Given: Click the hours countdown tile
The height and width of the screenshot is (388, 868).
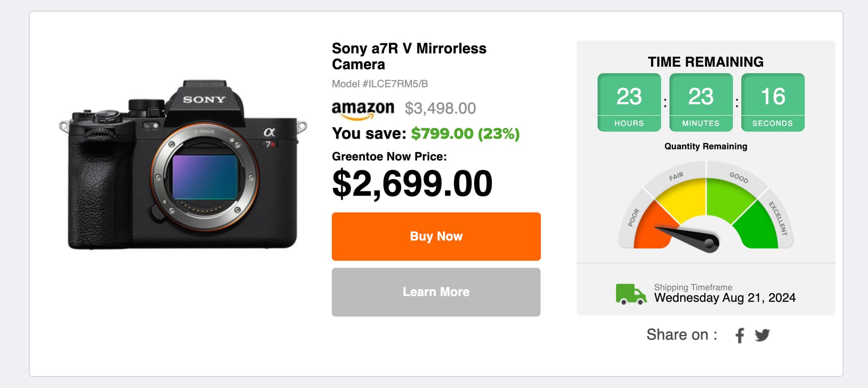Looking at the screenshot, I should point(629,103).
